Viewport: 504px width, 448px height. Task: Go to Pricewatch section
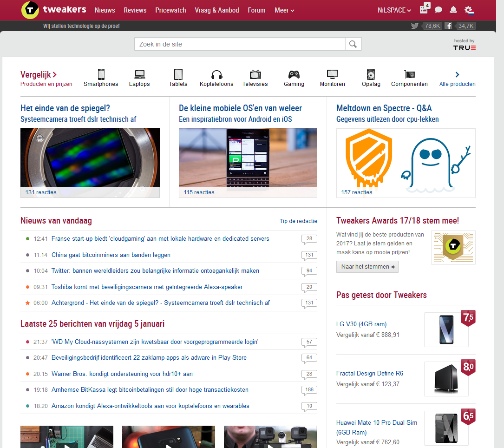click(x=170, y=10)
